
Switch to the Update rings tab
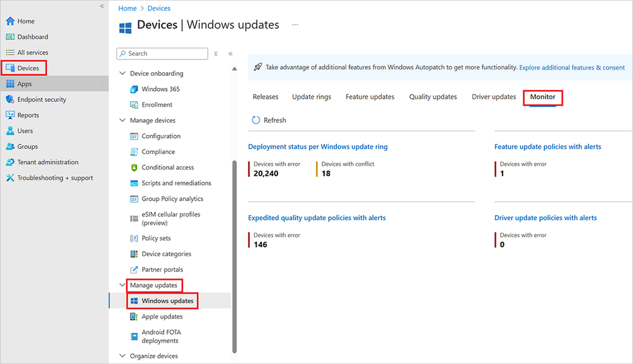[x=311, y=97]
